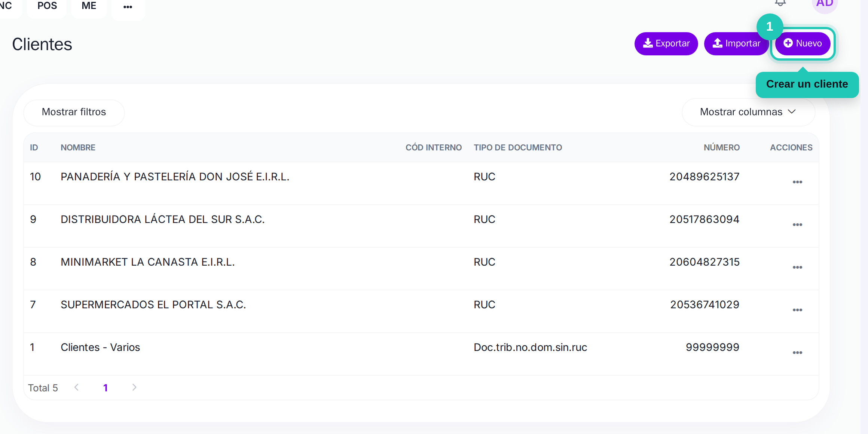Image resolution: width=868 pixels, height=434 pixels.
Task: Click the CÓD INTERNO column header
Action: click(x=434, y=148)
